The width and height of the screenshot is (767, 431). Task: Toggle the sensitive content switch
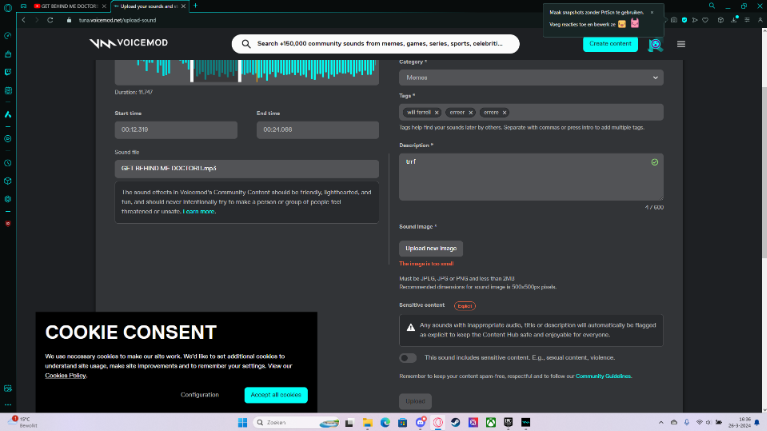click(x=408, y=357)
